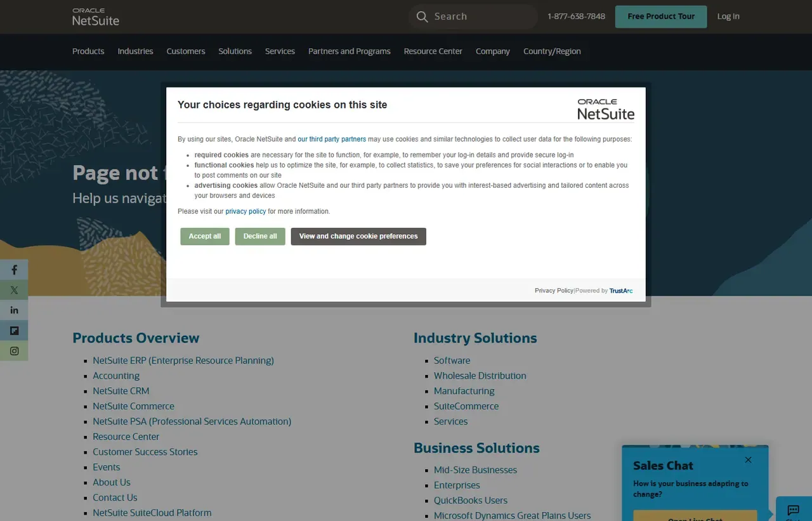The height and width of the screenshot is (521, 812).
Task: Click the Sales Chat title
Action: (x=663, y=466)
